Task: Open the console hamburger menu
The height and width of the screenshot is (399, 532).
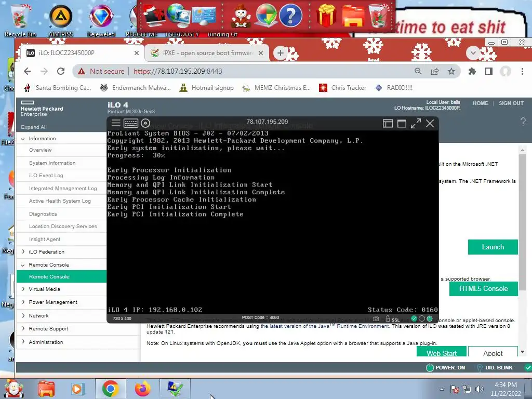Action: click(x=116, y=123)
